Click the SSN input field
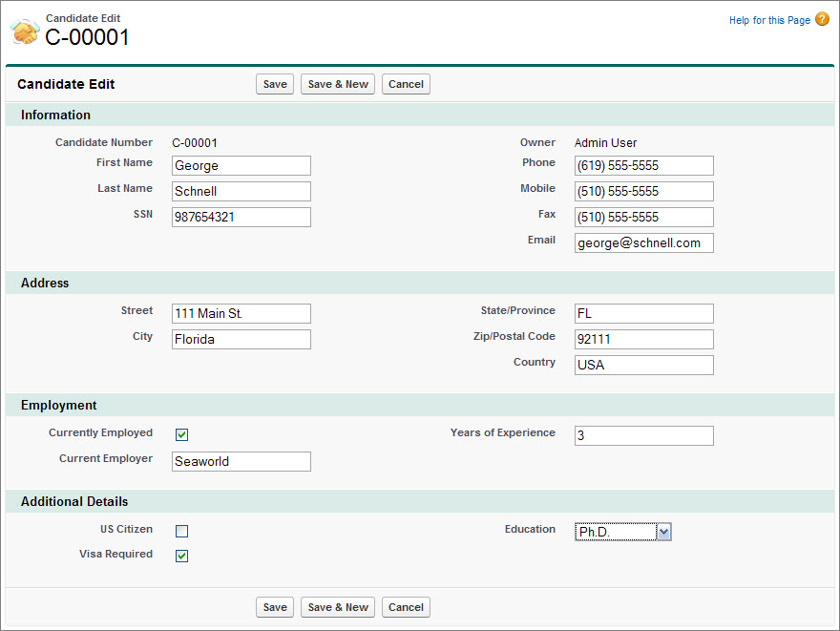This screenshot has width=840, height=631. 241,217
